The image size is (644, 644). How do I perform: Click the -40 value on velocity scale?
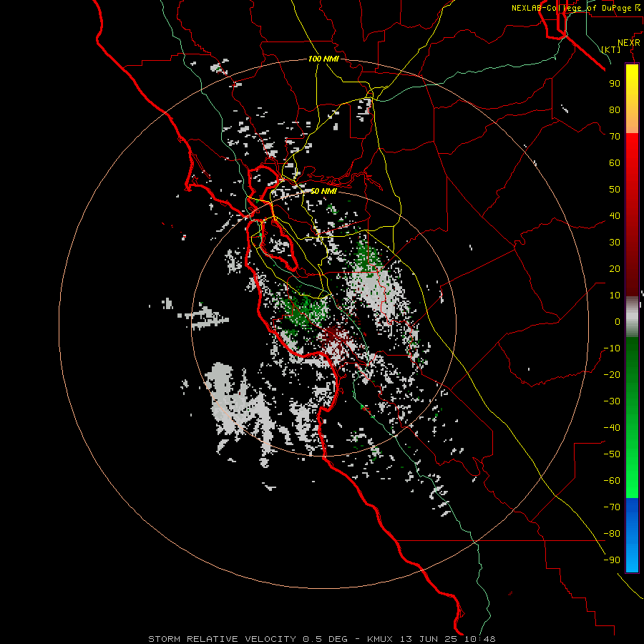612,428
